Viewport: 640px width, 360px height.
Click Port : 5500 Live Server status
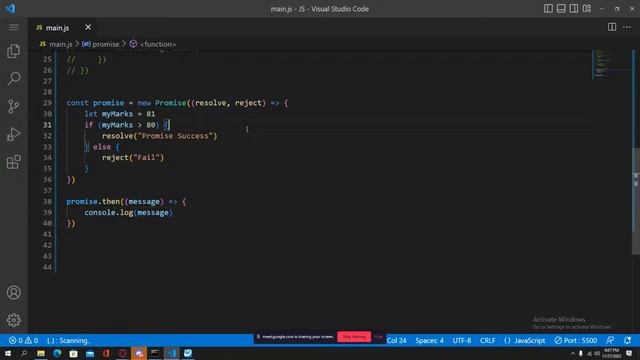point(576,340)
